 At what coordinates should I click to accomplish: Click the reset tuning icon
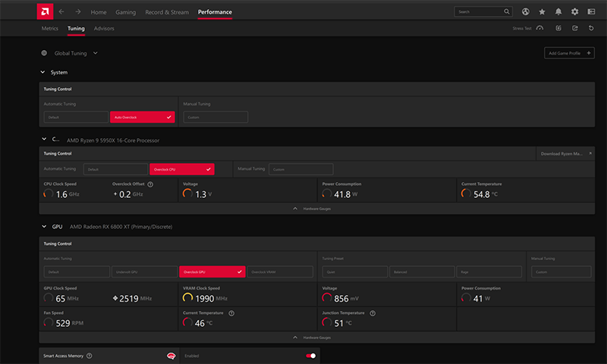pos(591,28)
